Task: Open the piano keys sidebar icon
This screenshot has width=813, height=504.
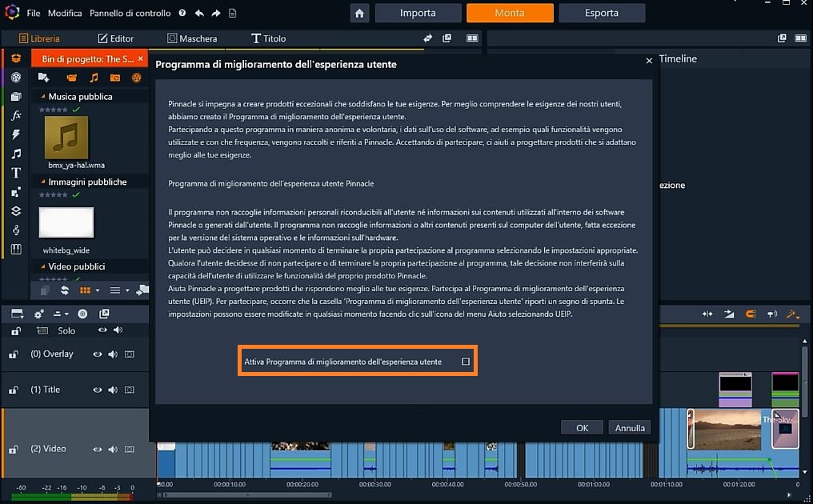Action: coord(16,249)
